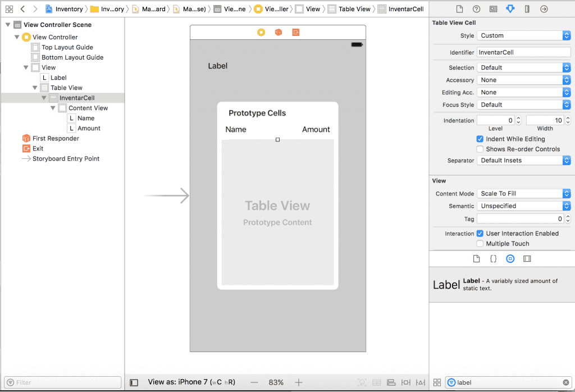Open the Content Mode dropdown

click(522, 193)
